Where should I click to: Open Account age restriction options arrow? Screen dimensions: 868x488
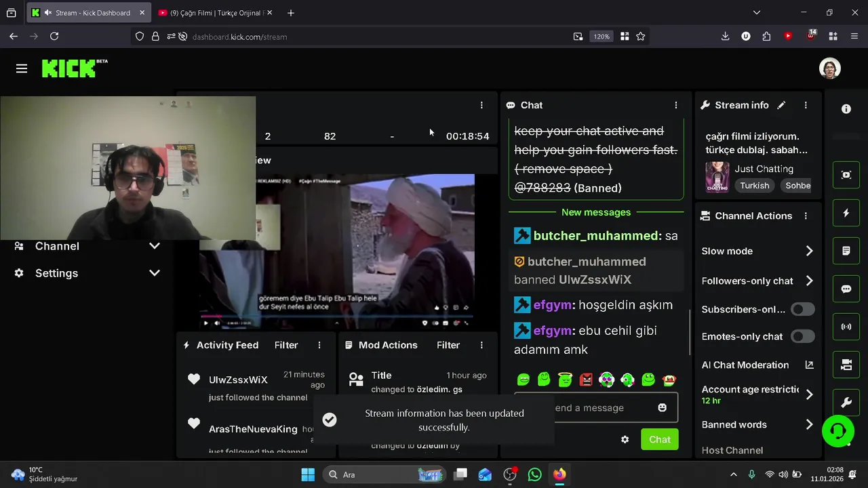(809, 394)
